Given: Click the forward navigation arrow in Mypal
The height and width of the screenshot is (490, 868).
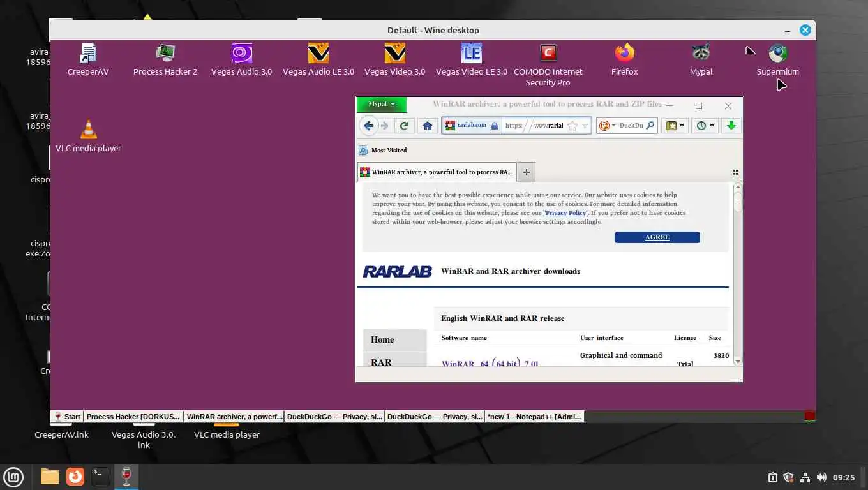Looking at the screenshot, I should click(x=384, y=126).
